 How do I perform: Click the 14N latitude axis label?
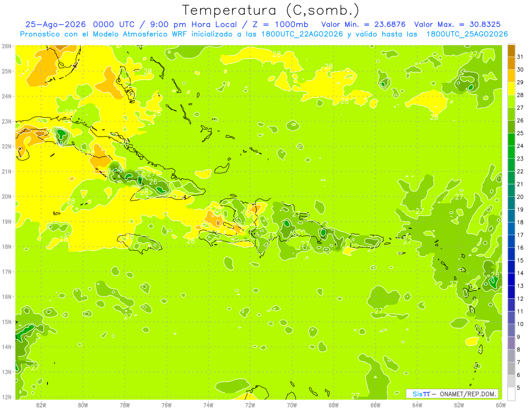pyautogui.click(x=7, y=346)
